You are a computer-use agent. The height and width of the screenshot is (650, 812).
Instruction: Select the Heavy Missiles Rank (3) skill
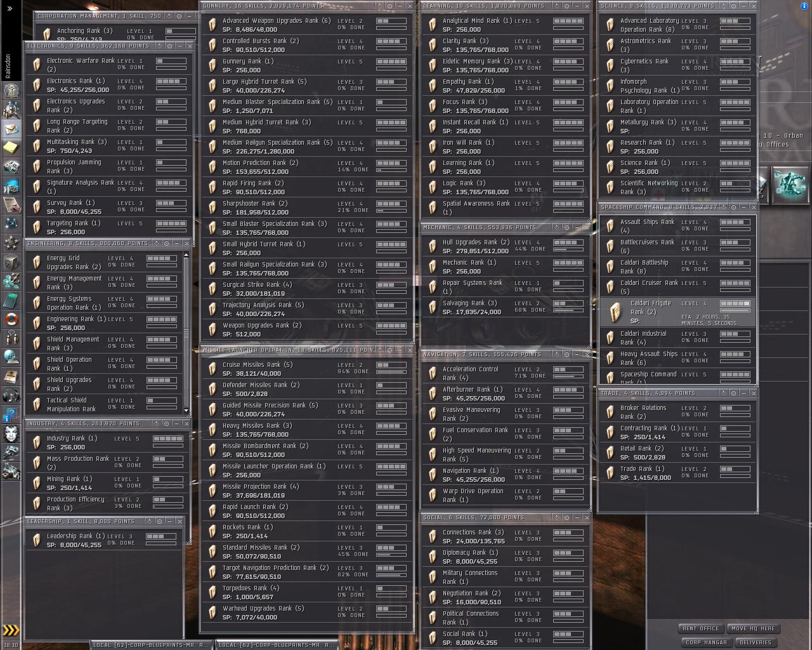(308, 430)
